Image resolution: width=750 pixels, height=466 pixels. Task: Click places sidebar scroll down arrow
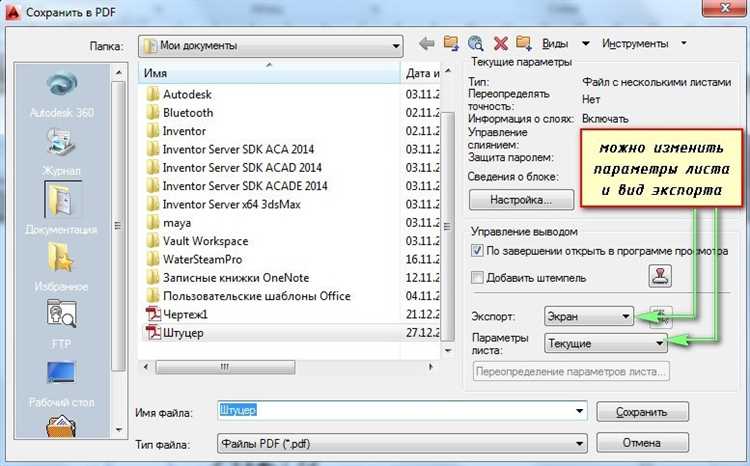click(x=119, y=429)
